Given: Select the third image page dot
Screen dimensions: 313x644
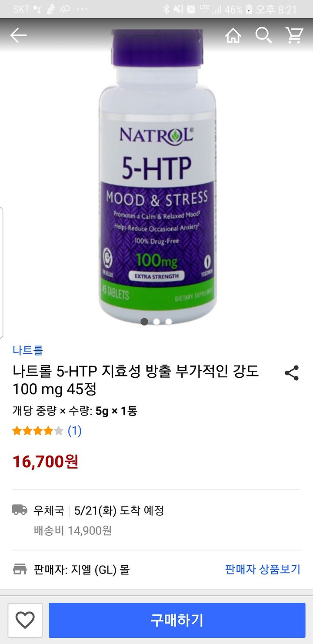Looking at the screenshot, I should pos(169,322).
